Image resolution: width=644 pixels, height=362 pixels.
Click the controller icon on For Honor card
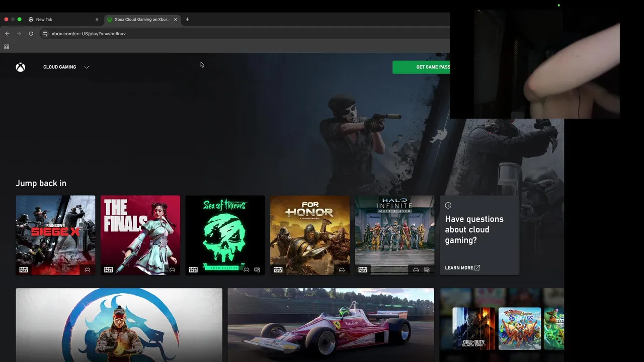(x=342, y=269)
